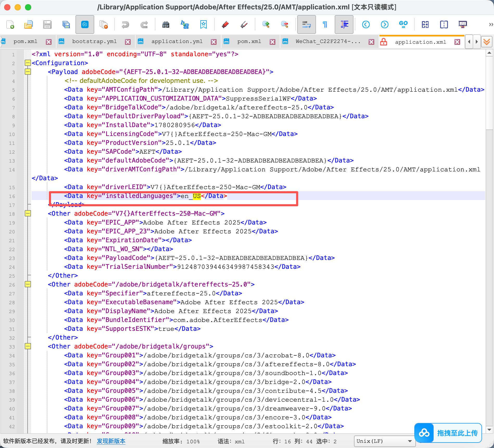The width and height of the screenshot is (494, 448).
Task: Go to the next position
Action: (x=384, y=24)
